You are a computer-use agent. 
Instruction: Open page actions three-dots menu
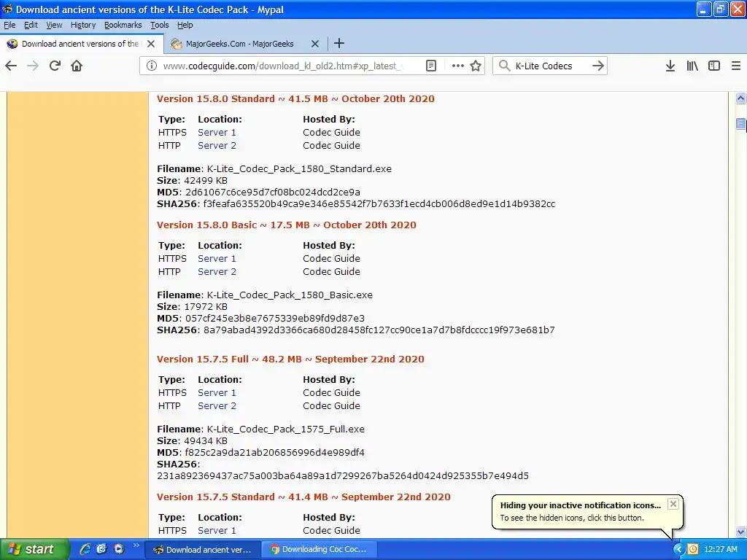click(458, 66)
